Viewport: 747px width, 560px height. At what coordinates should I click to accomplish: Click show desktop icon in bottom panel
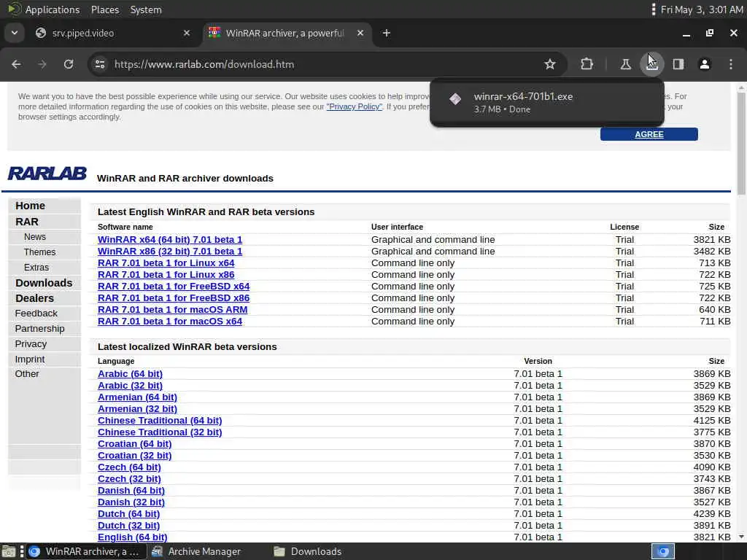pos(9,551)
